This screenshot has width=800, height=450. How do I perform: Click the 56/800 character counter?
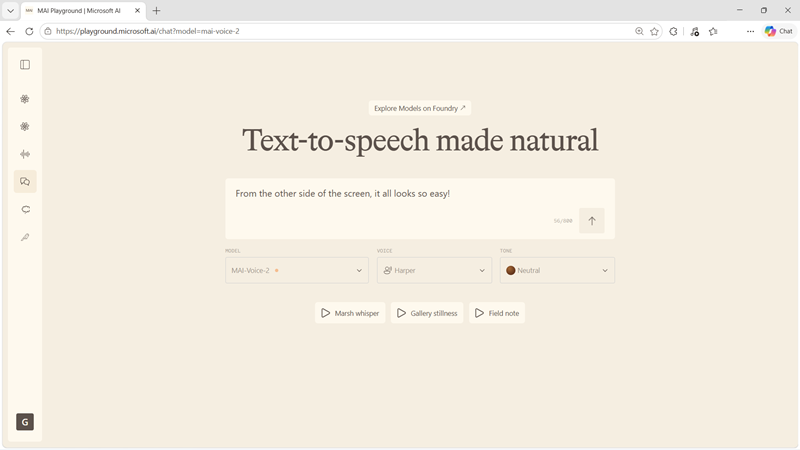(x=563, y=221)
